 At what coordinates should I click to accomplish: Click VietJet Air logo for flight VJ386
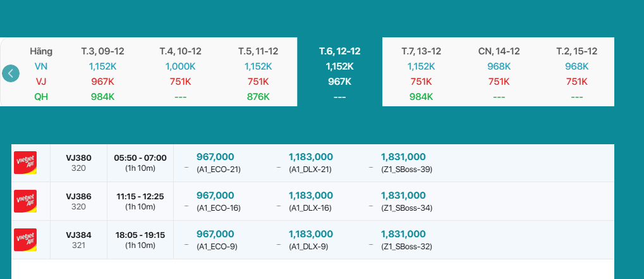pos(25,201)
